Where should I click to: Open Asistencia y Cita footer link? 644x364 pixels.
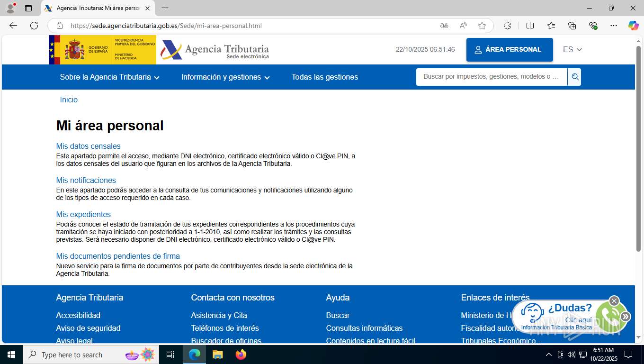(219, 315)
